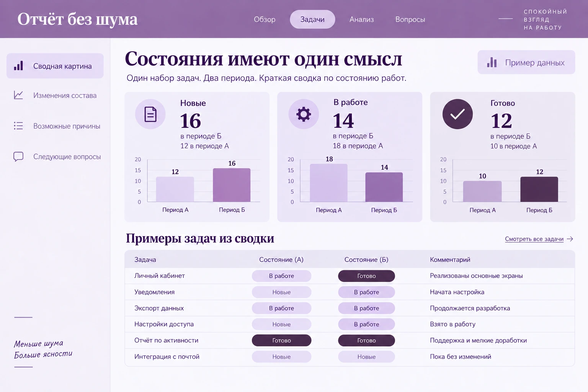Click the Отчёт без шума logo title

click(x=77, y=19)
